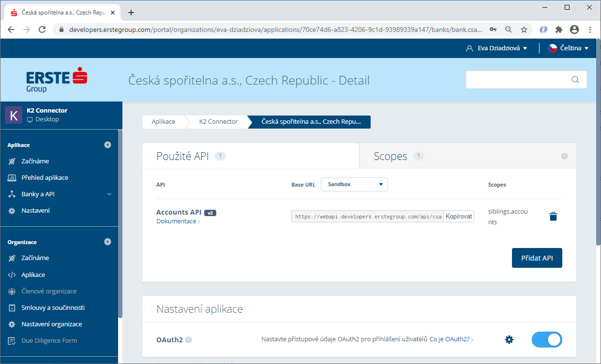Click the search magnifier icon

point(575,80)
